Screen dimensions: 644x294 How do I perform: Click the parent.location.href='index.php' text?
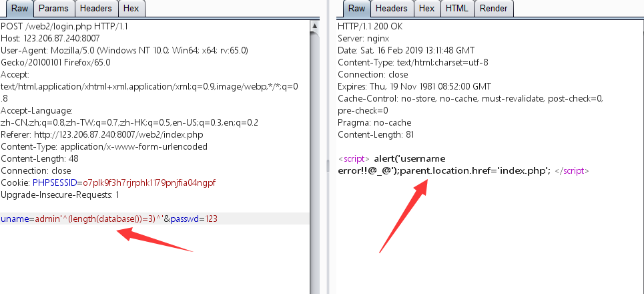pyautogui.click(x=473, y=171)
